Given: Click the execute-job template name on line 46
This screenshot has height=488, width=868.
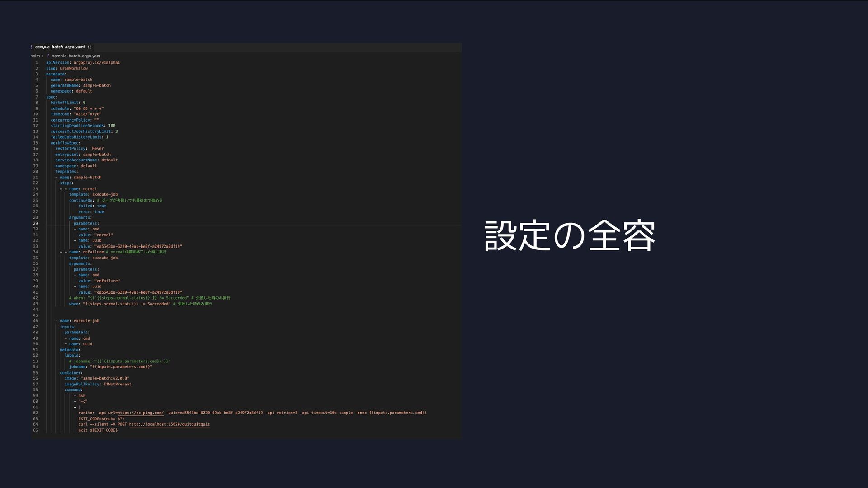Looking at the screenshot, I should pos(86,321).
